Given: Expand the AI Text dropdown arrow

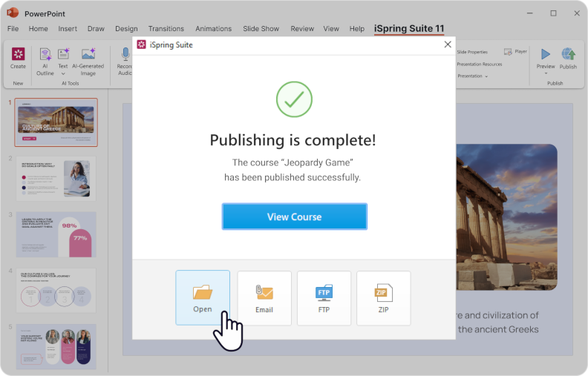Looking at the screenshot, I should pos(63,73).
